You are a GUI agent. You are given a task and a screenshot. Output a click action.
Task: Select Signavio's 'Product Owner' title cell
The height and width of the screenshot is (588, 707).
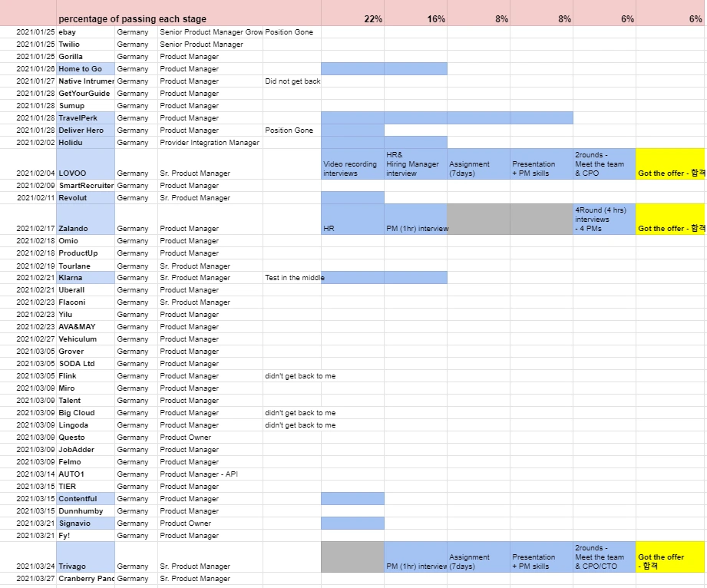click(210, 523)
